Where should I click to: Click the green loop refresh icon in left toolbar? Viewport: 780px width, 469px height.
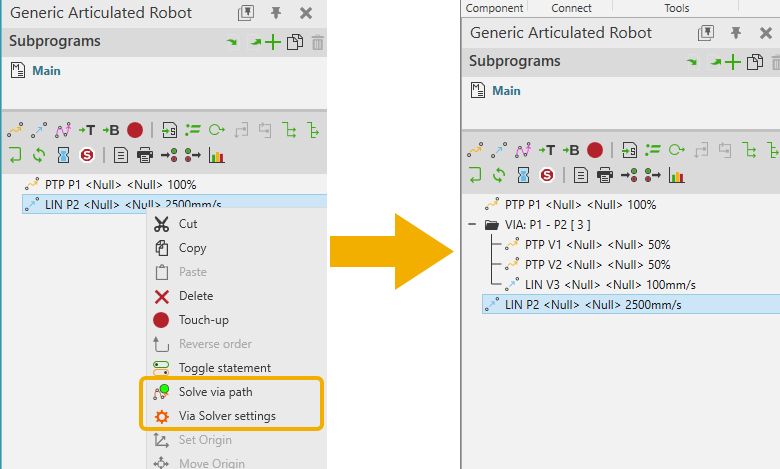(39, 155)
